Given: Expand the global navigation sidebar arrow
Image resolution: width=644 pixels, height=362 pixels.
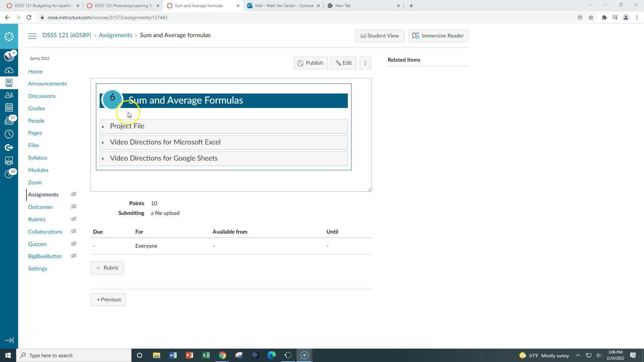Looking at the screenshot, I should pyautogui.click(x=9, y=340).
